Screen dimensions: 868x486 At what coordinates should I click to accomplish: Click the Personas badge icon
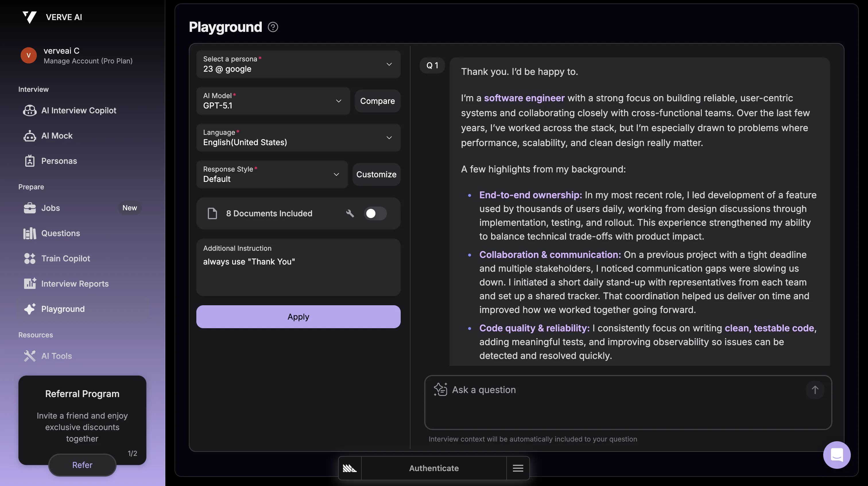pyautogui.click(x=30, y=161)
